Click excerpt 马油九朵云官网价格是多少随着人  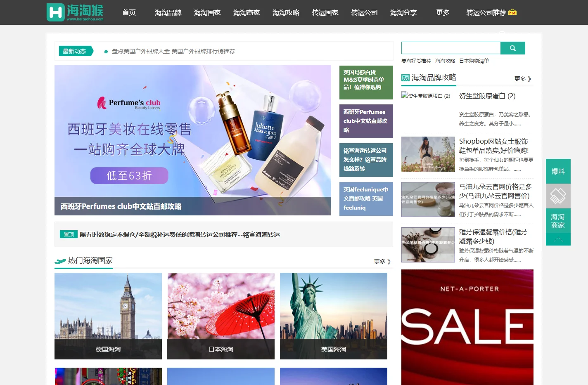tap(496, 210)
